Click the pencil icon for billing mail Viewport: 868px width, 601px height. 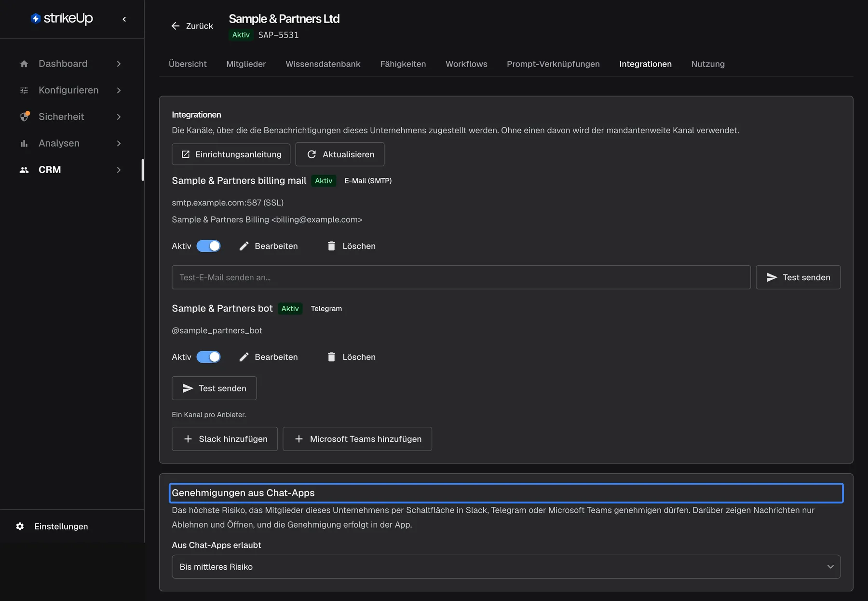coord(244,246)
